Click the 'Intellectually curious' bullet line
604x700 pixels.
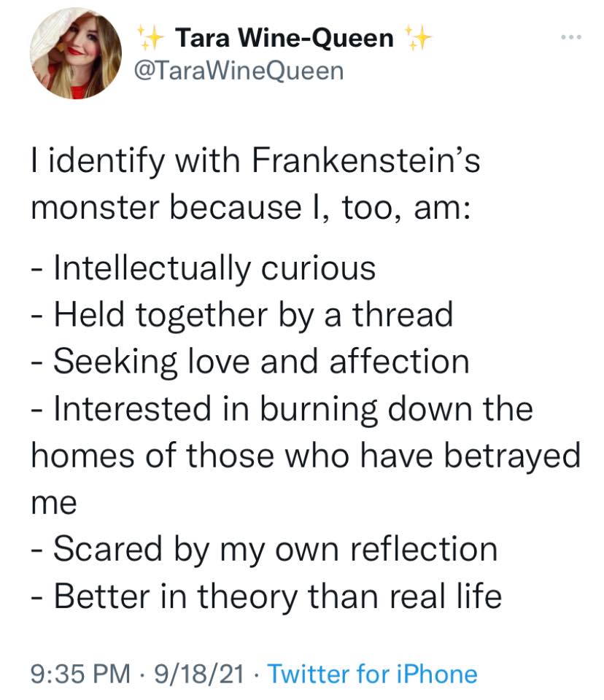pos(204,267)
